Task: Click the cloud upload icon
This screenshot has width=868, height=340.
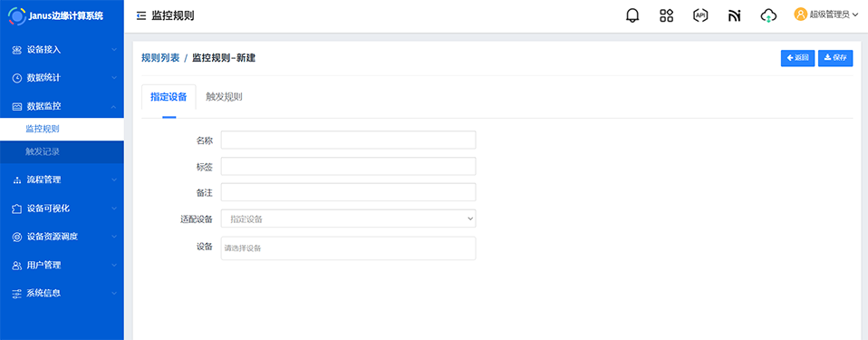Action: (x=768, y=15)
